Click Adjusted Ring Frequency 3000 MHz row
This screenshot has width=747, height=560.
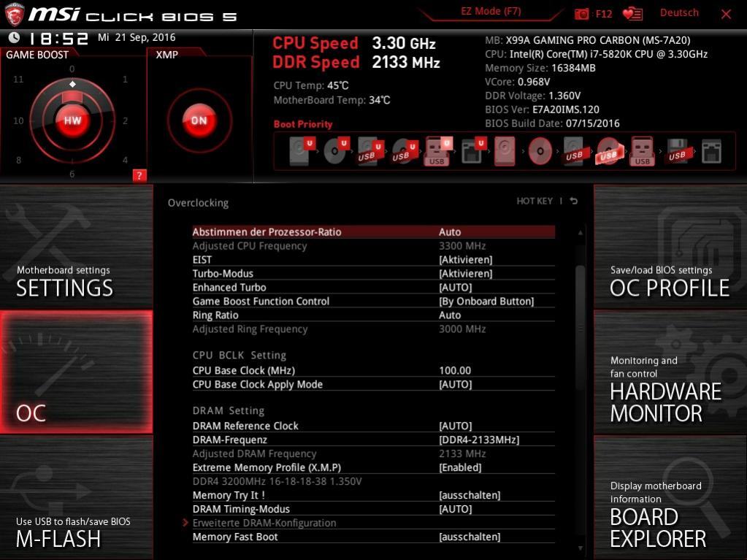tap(374, 329)
